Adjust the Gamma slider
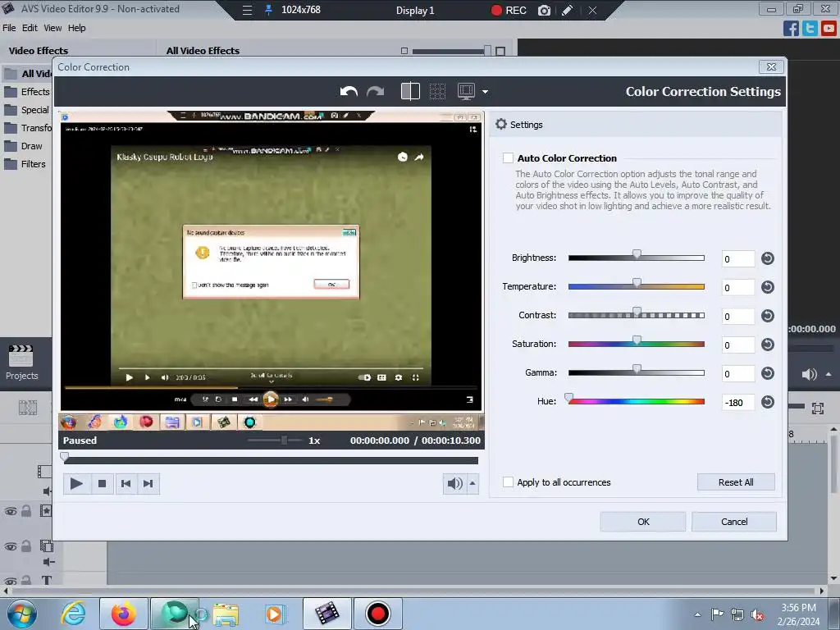 coord(637,370)
